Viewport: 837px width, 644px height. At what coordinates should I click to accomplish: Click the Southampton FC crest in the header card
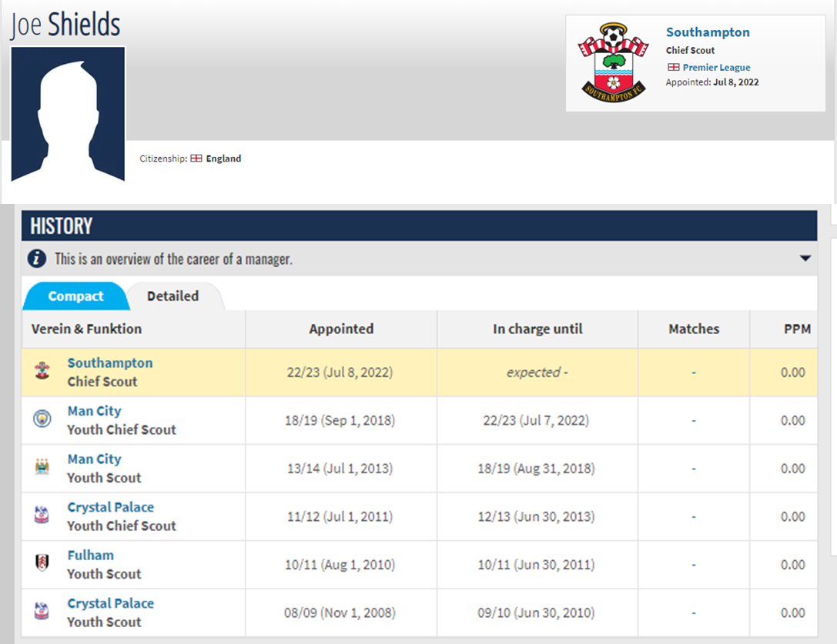[x=614, y=63]
